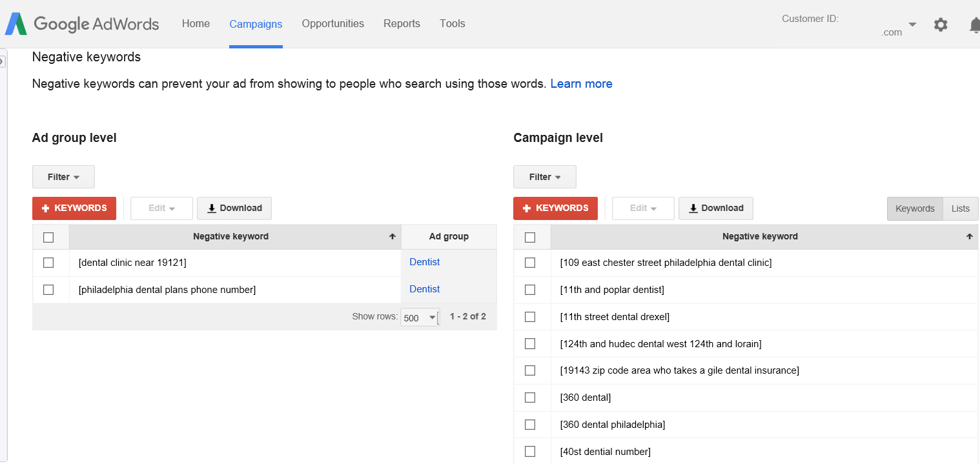Expand the left side panel arrow
Image resolution: width=980 pixels, height=464 pixels.
click(x=3, y=61)
